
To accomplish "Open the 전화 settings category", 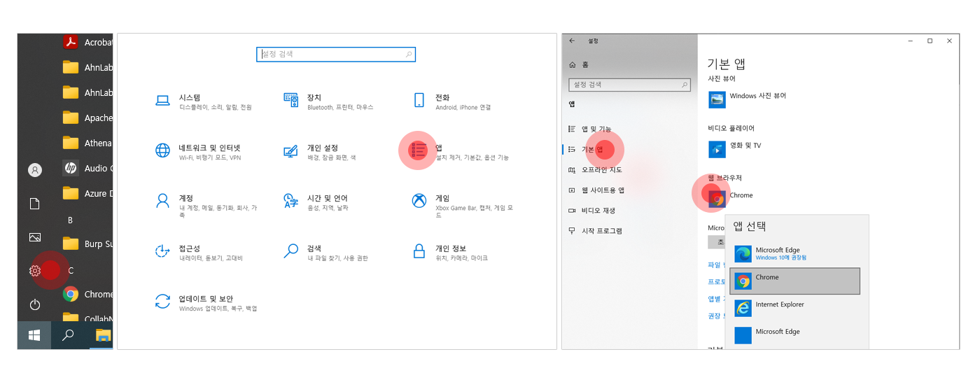I will click(x=452, y=102).
